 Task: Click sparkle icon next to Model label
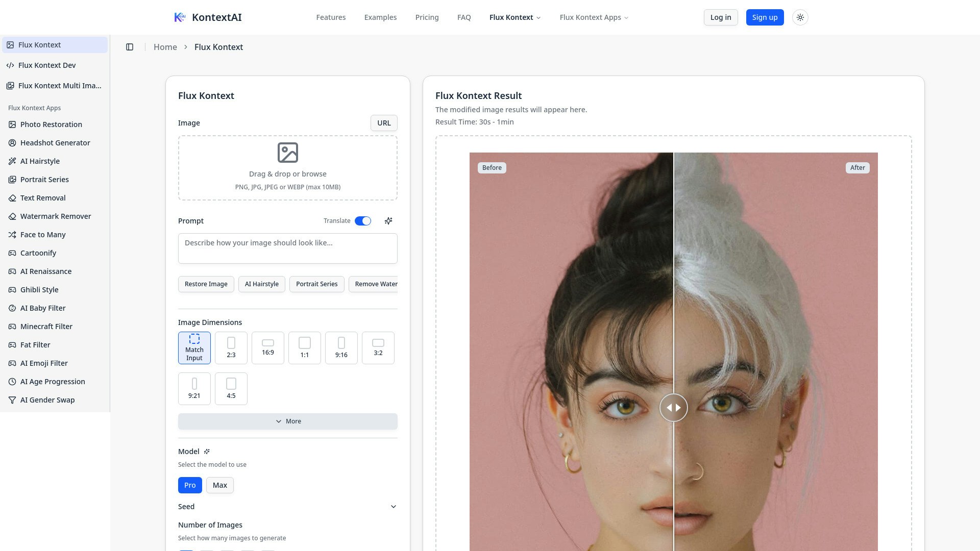[207, 452]
